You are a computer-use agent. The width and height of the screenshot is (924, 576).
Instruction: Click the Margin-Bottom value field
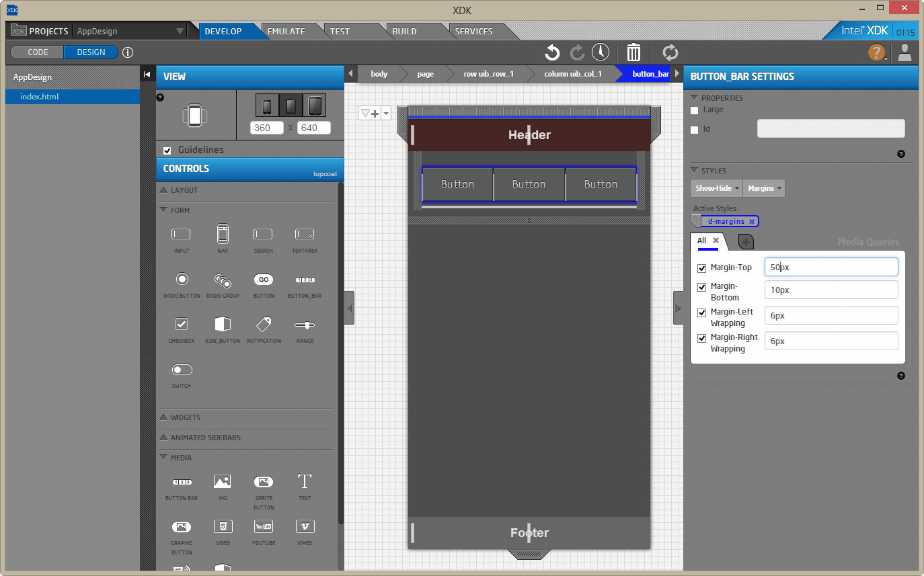pyautogui.click(x=831, y=290)
